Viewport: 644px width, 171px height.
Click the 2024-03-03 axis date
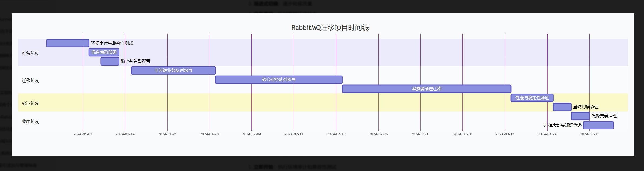[x=420, y=134]
